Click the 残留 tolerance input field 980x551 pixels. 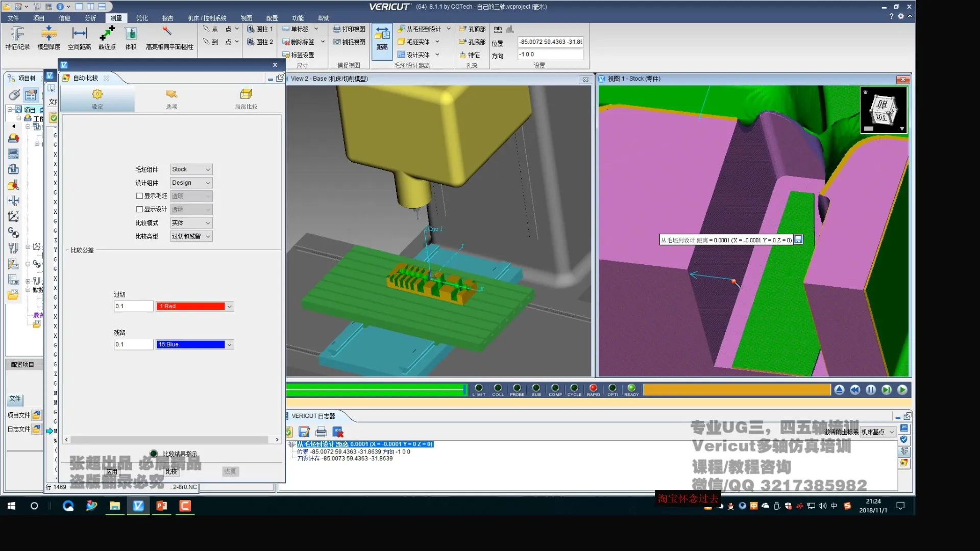[x=133, y=344]
